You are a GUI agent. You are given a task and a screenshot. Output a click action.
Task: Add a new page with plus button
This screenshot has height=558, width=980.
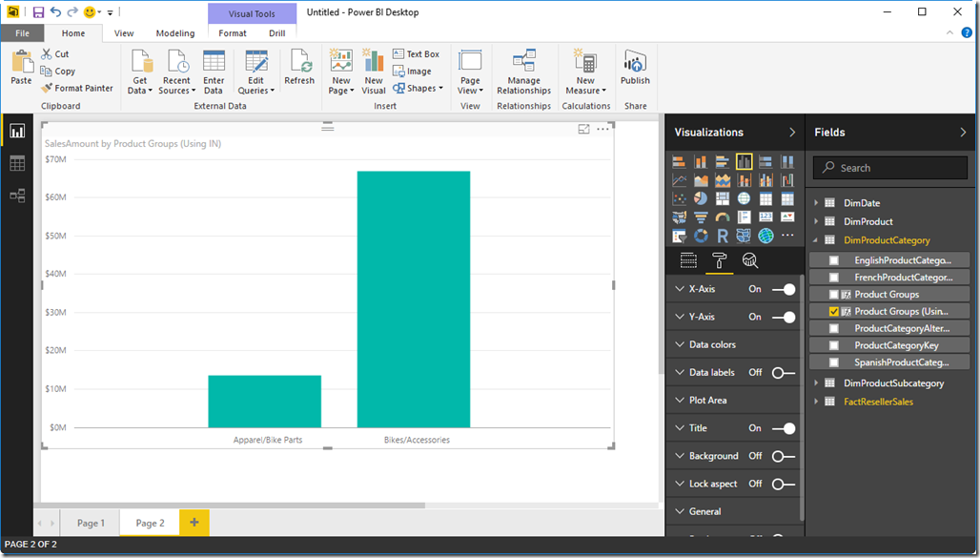(x=194, y=523)
